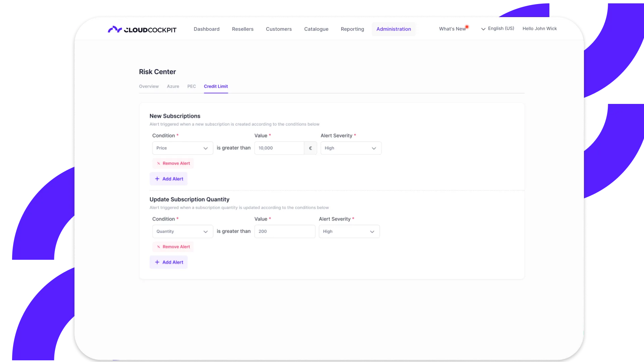Open the Hello John Wick user menu

click(539, 29)
